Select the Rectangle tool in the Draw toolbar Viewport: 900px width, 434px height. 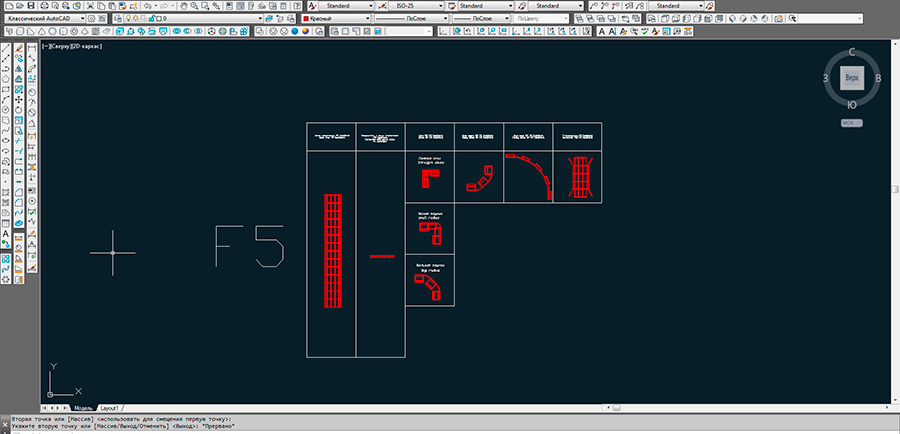coord(6,89)
